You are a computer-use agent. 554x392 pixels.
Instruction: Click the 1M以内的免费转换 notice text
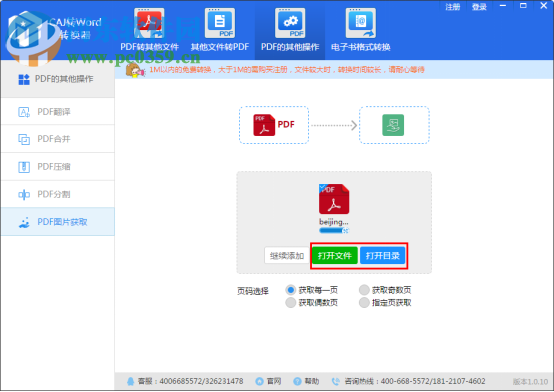[286, 70]
